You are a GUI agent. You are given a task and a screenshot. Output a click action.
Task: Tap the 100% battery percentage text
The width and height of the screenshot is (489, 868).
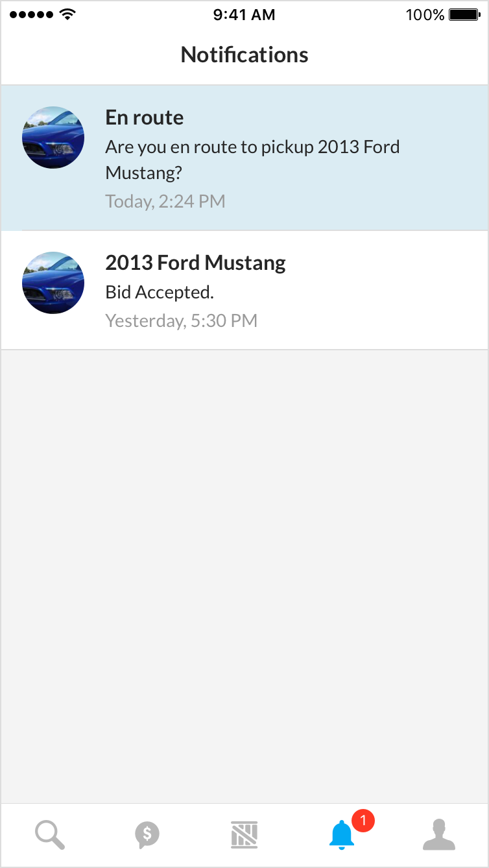coord(425,14)
